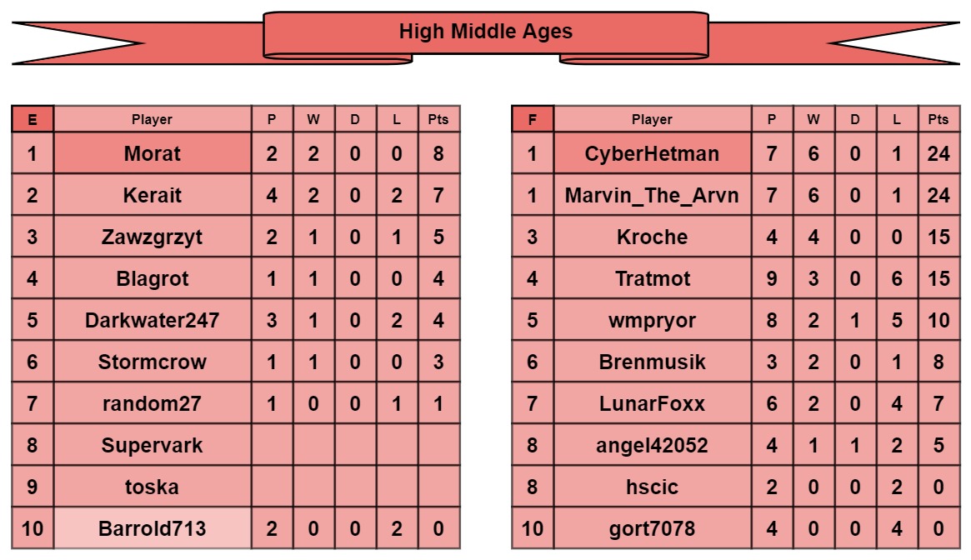Click the Stormcrow player name
This screenshot has height=560, width=971.
pos(153,362)
